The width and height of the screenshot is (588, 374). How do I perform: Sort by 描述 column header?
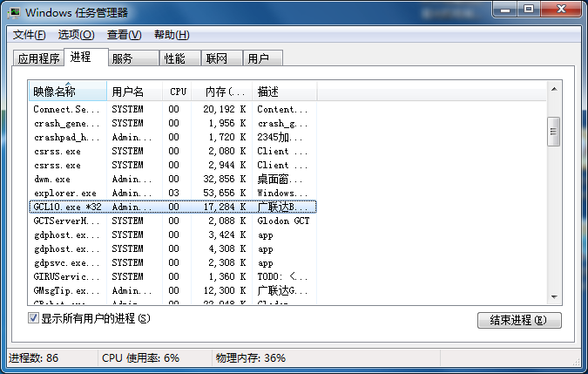coord(285,92)
